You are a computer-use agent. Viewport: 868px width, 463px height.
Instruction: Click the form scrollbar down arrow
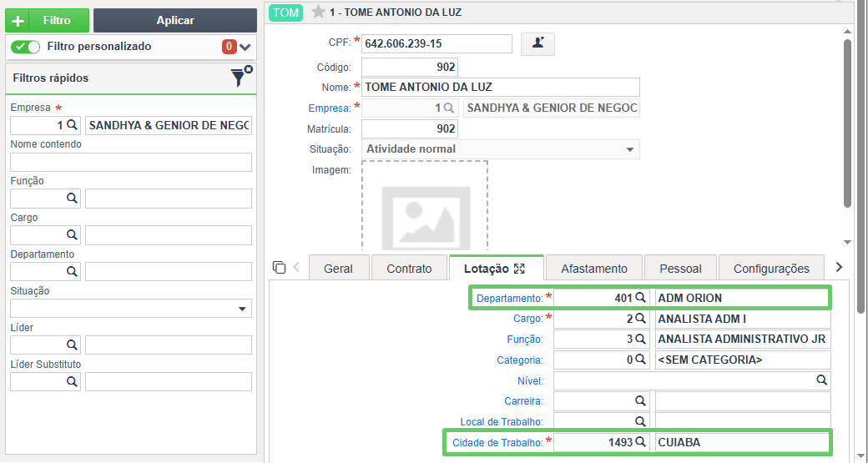point(847,242)
